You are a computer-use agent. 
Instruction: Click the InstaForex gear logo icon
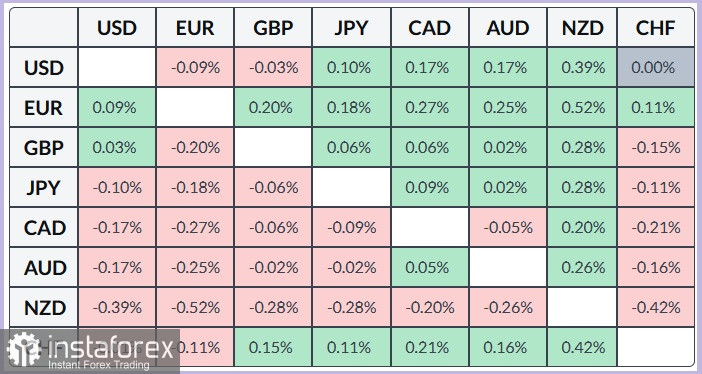point(23,350)
